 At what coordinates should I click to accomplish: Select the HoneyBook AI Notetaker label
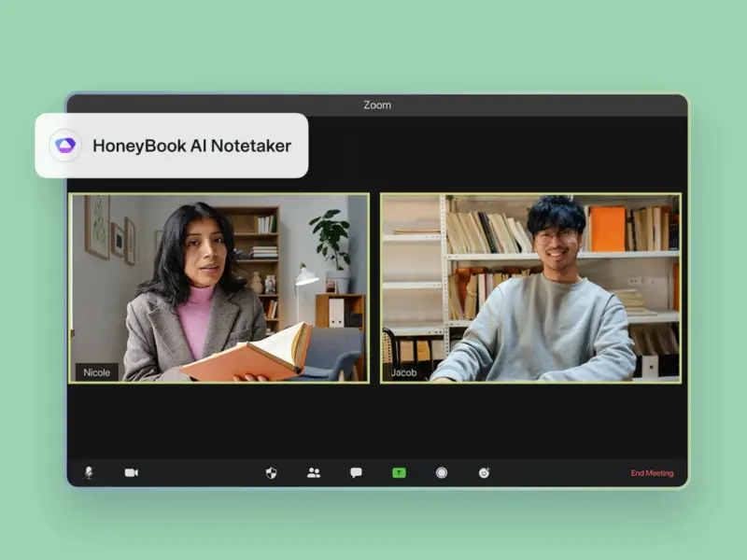(x=191, y=146)
